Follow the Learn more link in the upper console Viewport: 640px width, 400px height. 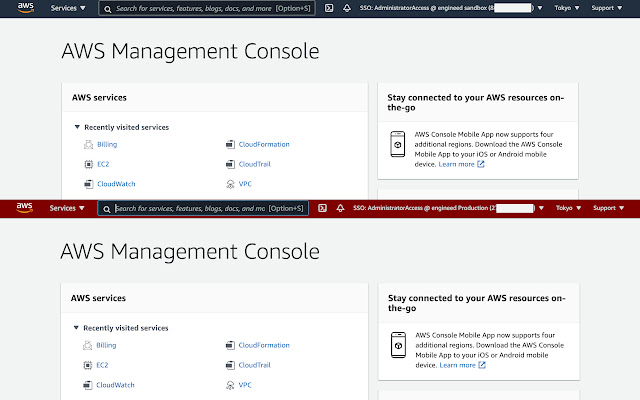point(456,164)
